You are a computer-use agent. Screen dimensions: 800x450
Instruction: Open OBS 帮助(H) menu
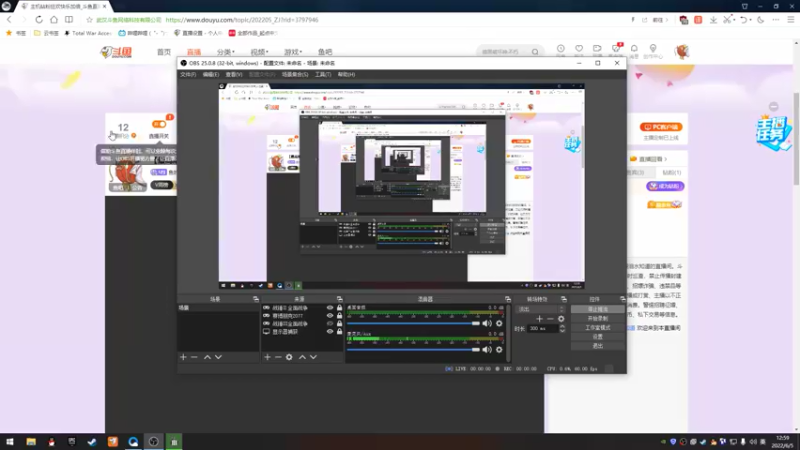(x=346, y=74)
